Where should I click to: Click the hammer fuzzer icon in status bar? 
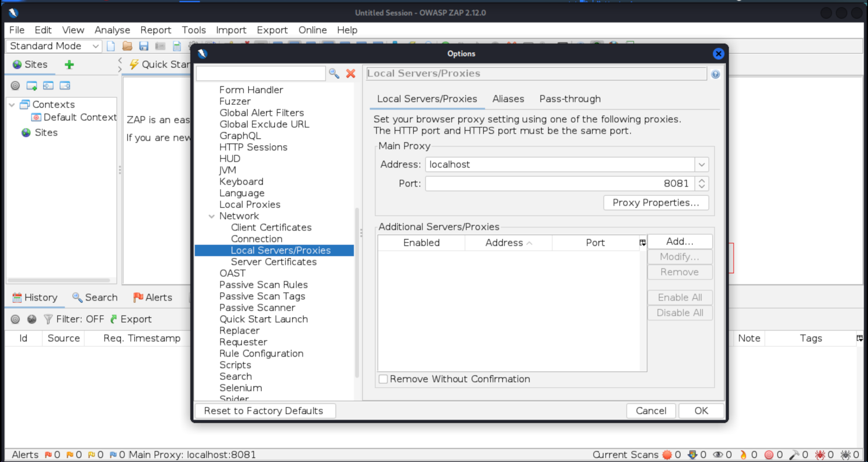[795, 455]
